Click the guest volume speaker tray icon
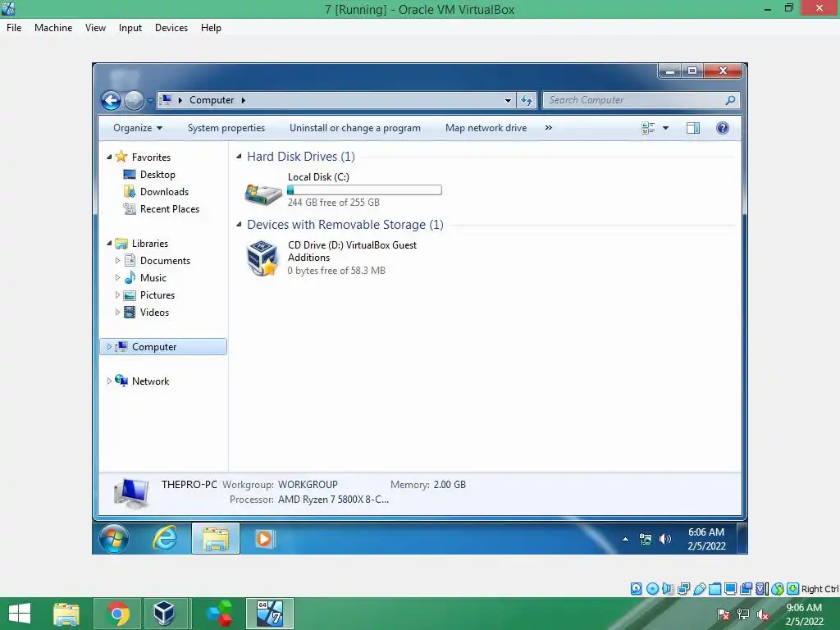 pyautogui.click(x=664, y=539)
